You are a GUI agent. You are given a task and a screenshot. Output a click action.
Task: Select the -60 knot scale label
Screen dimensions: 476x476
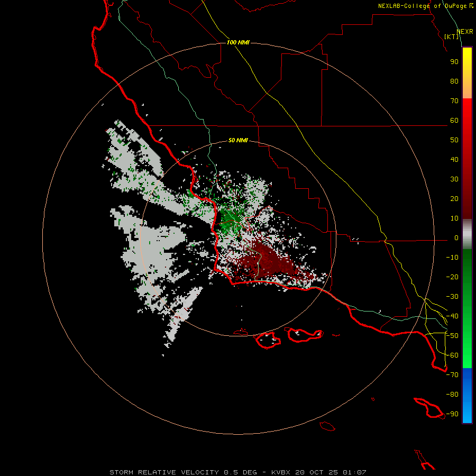point(452,355)
